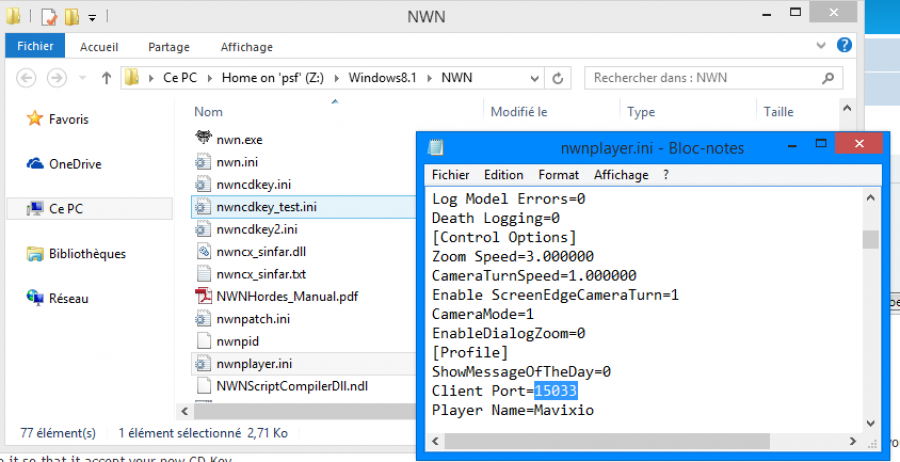The height and width of the screenshot is (462, 900).
Task: Click the Notepad icon in the title bar
Action: coord(436,147)
